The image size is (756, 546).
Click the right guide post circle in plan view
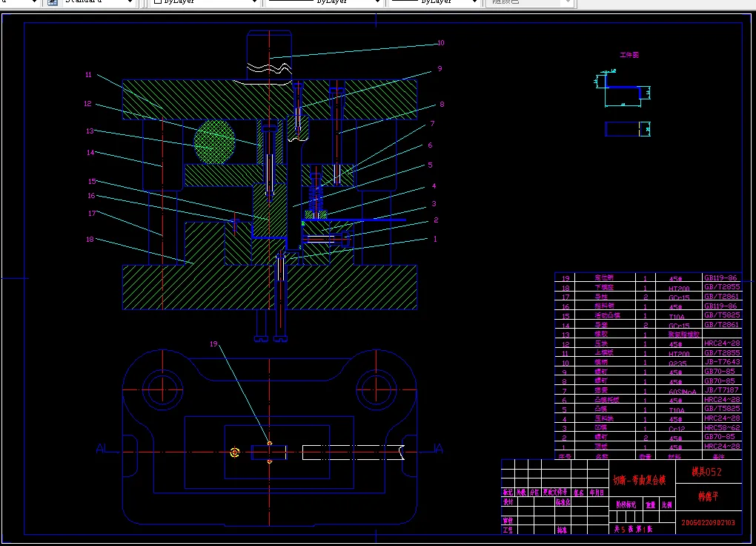pyautogui.click(x=376, y=389)
